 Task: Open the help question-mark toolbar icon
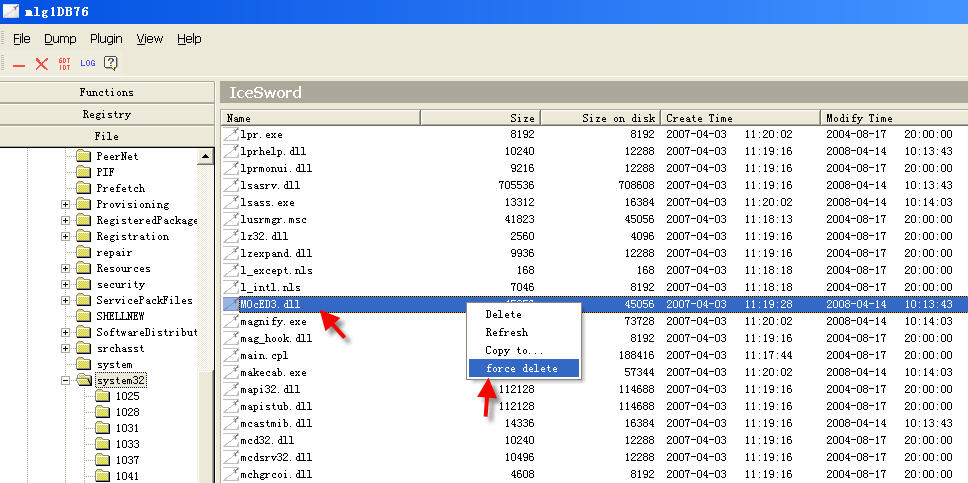click(110, 63)
